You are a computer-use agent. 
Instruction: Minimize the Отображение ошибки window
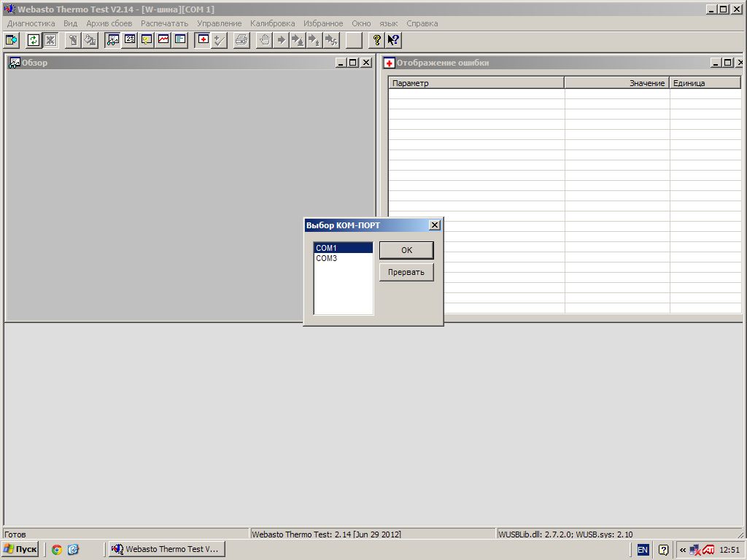coord(716,63)
